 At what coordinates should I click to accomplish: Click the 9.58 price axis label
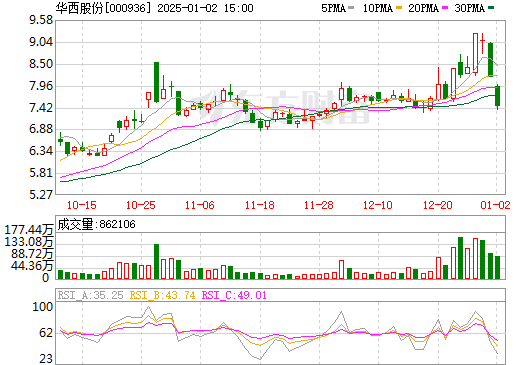tap(41, 20)
